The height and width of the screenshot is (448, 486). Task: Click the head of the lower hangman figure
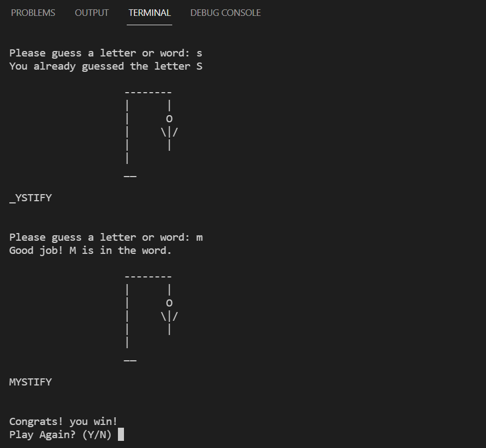click(169, 303)
